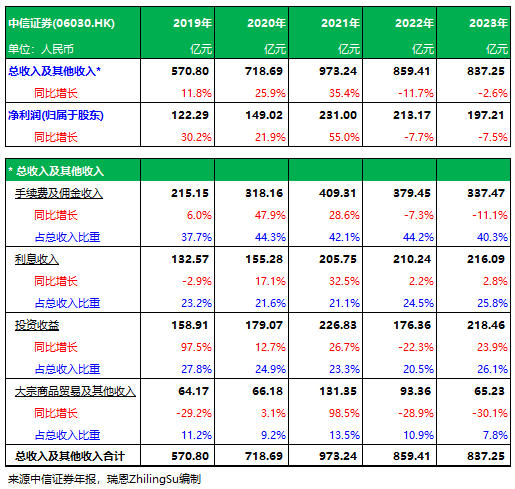The width and height of the screenshot is (515, 489).
Task: Click the 大宗商品贸易及其他收入 underlined label
Action: (75, 391)
